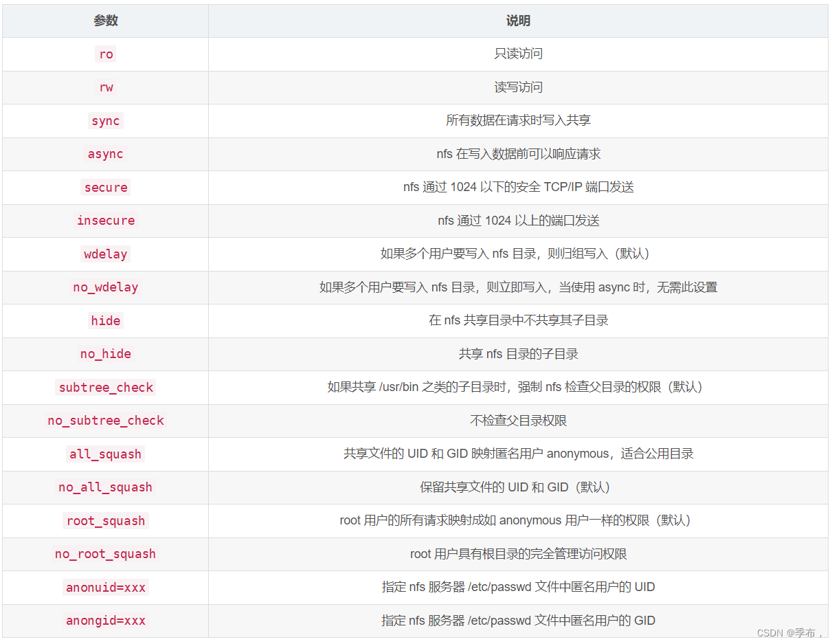The height and width of the screenshot is (644, 832).
Task: Select the subtree_check parameter cell
Action: pyautogui.click(x=106, y=388)
